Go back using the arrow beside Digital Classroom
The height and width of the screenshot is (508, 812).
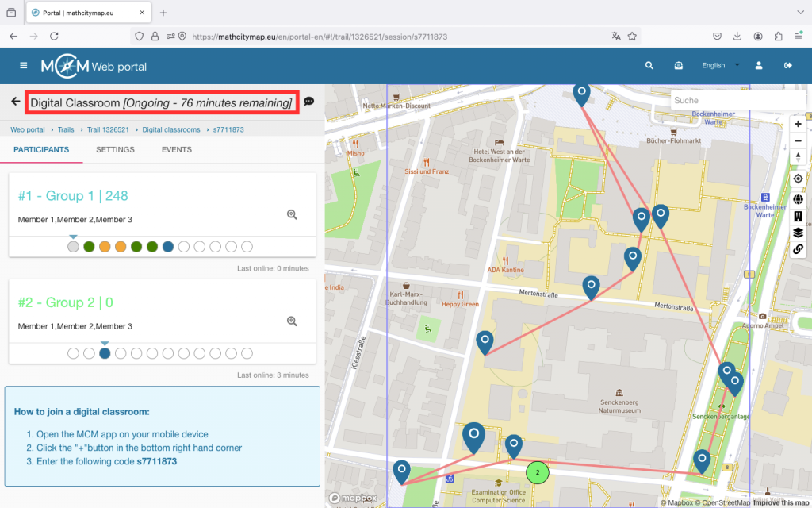(16, 102)
